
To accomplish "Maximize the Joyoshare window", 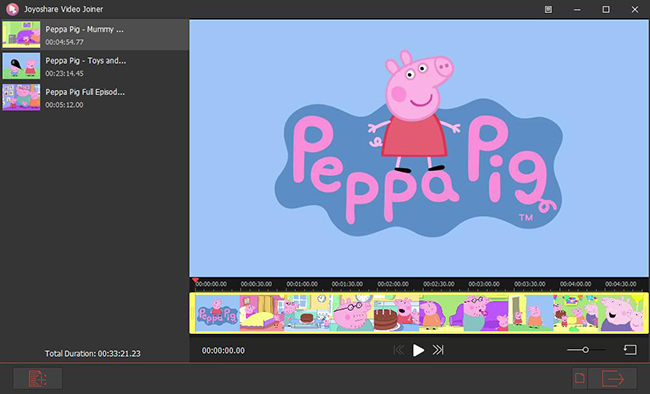I will click(606, 9).
